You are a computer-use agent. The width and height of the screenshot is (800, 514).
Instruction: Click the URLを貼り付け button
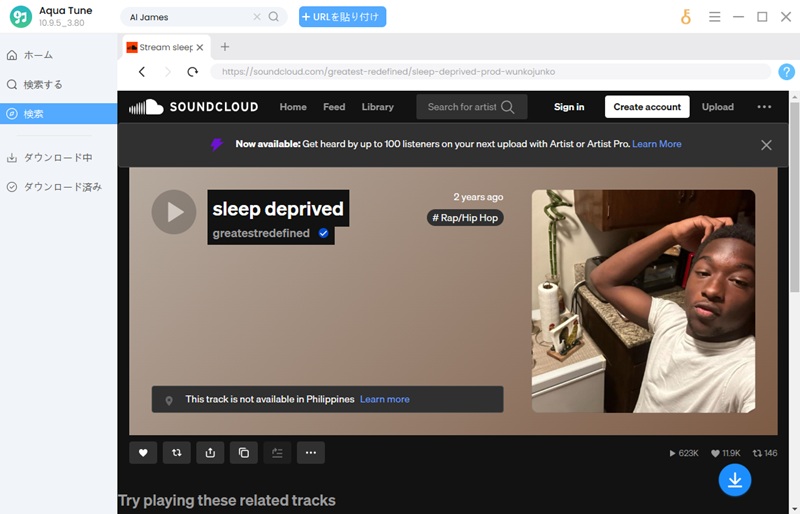[x=342, y=17]
